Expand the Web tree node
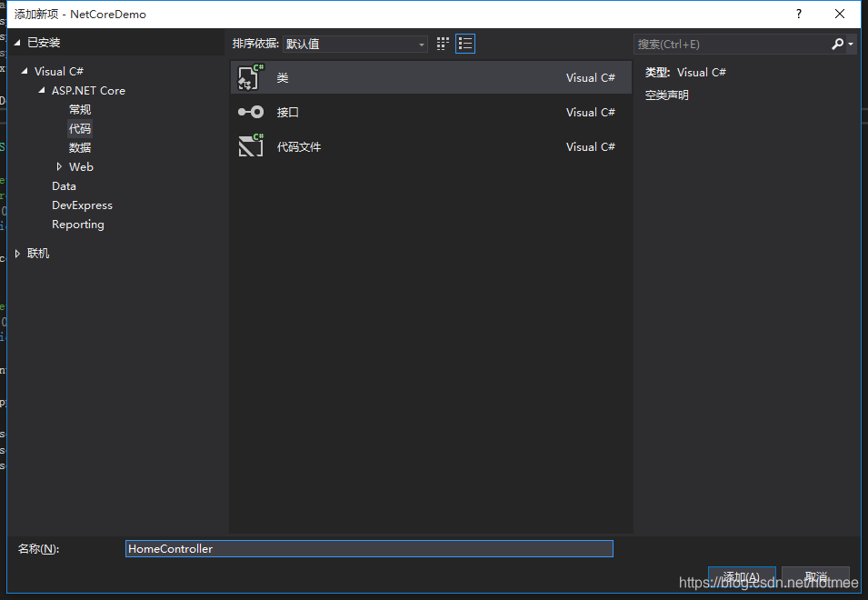 (x=59, y=166)
